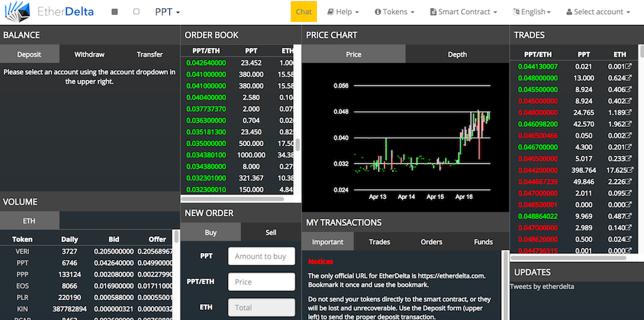Open transaction link for trade 0.046500466

(x=627, y=135)
